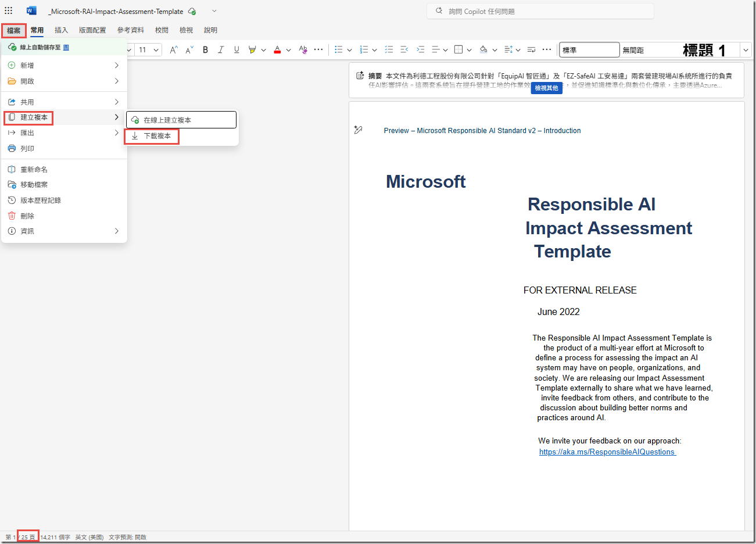Choose 列印 from file menu

click(x=64, y=148)
